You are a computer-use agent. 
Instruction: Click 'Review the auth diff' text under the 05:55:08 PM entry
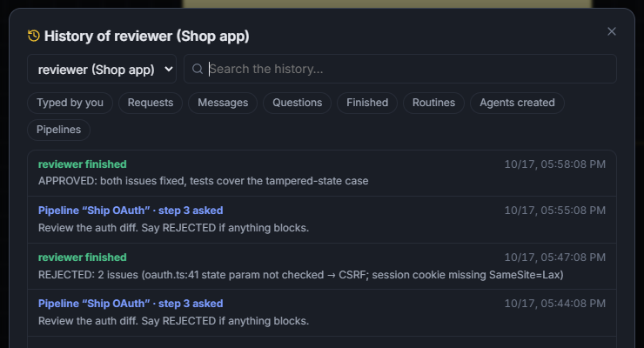pyautogui.click(x=173, y=228)
